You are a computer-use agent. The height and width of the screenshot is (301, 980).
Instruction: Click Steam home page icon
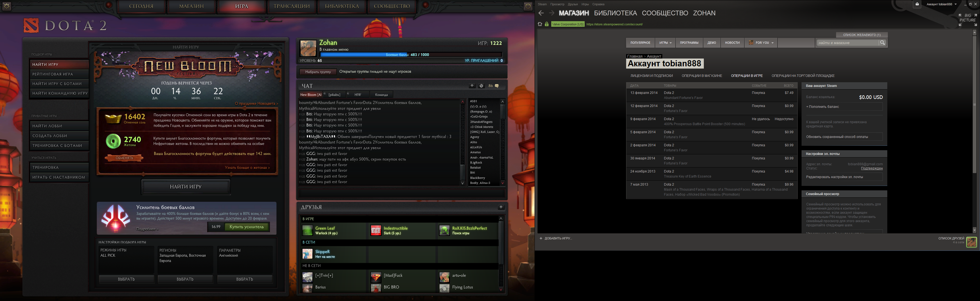[540, 24]
